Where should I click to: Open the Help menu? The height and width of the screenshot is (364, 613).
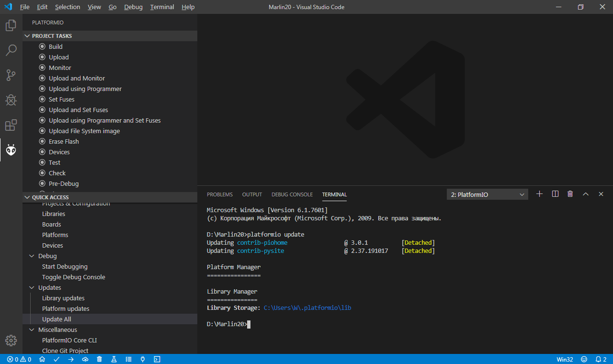pyautogui.click(x=188, y=7)
